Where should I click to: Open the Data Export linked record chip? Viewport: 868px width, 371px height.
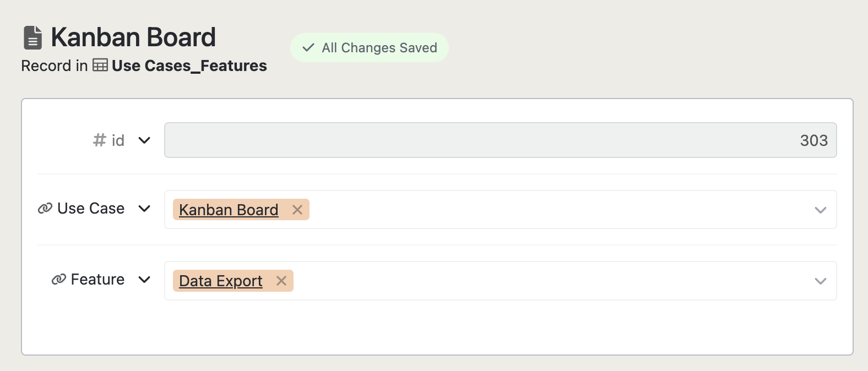[220, 281]
